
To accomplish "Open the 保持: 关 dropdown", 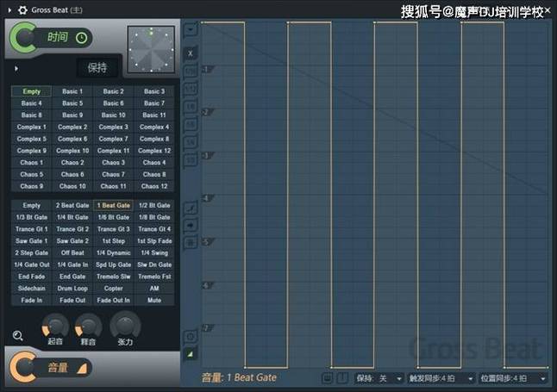I will pyautogui.click(x=379, y=378).
